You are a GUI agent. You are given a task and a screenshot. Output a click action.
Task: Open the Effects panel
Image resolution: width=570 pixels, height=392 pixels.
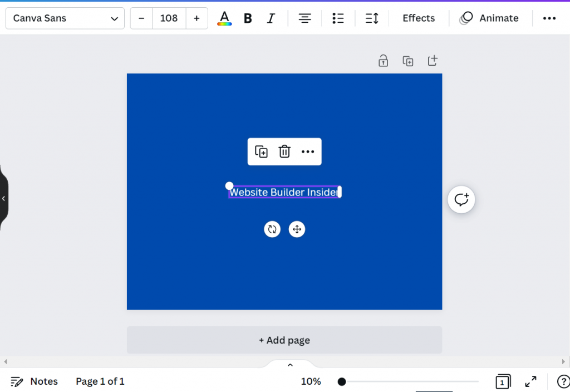pyautogui.click(x=418, y=18)
